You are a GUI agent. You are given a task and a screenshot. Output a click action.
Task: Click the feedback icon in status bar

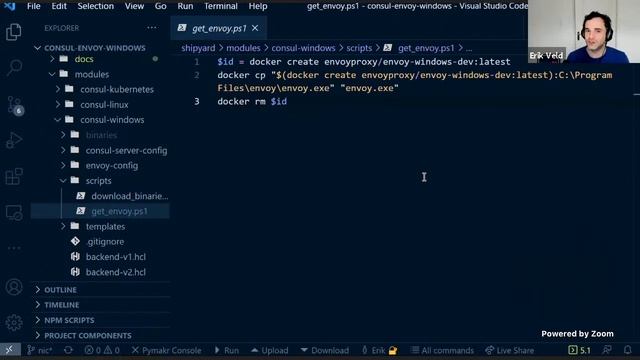pos(607,350)
